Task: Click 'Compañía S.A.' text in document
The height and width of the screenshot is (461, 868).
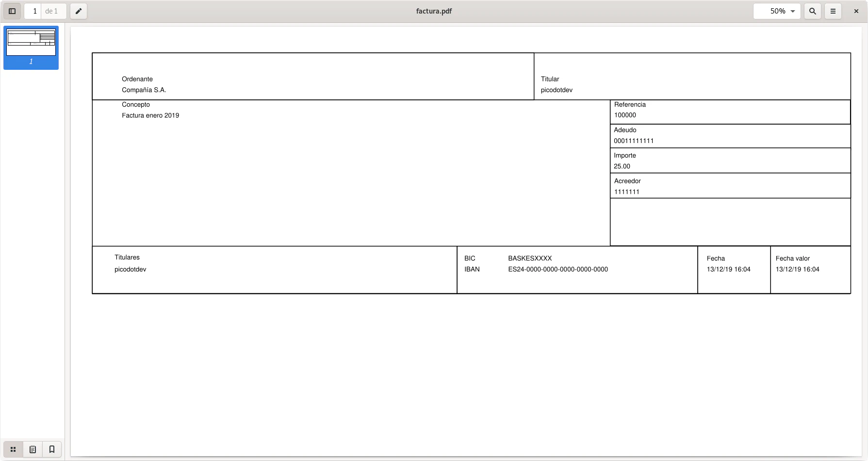Action: tap(144, 90)
